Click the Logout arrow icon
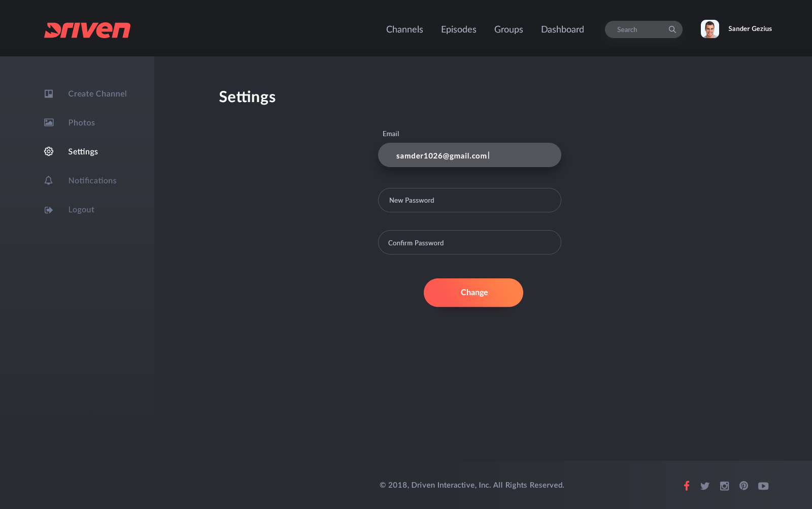Image resolution: width=812 pixels, height=509 pixels. click(49, 210)
